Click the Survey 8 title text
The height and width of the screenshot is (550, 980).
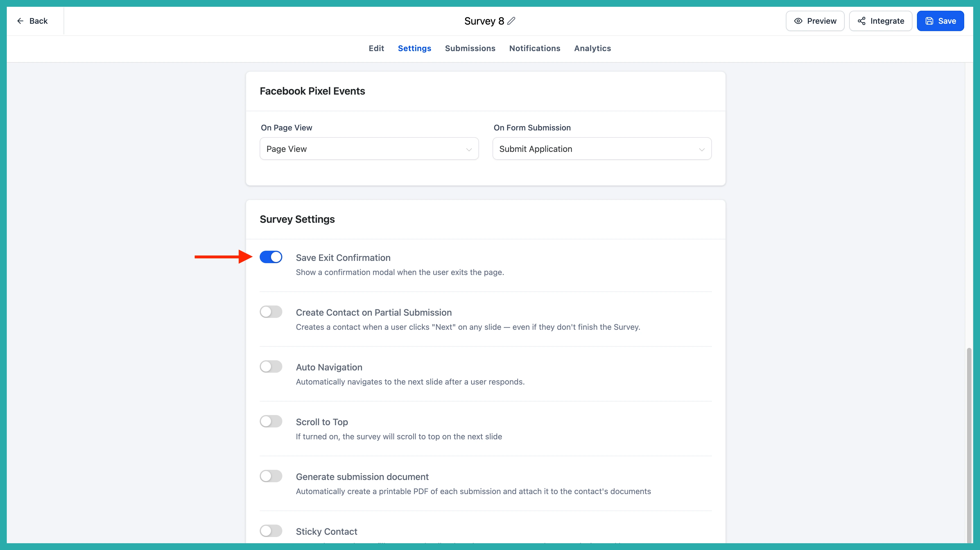484,21
